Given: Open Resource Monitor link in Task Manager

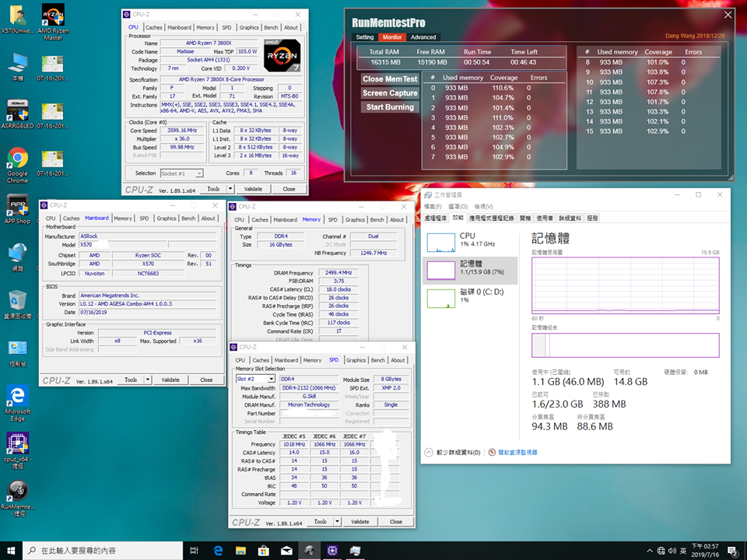Looking at the screenshot, I should pyautogui.click(x=513, y=453).
